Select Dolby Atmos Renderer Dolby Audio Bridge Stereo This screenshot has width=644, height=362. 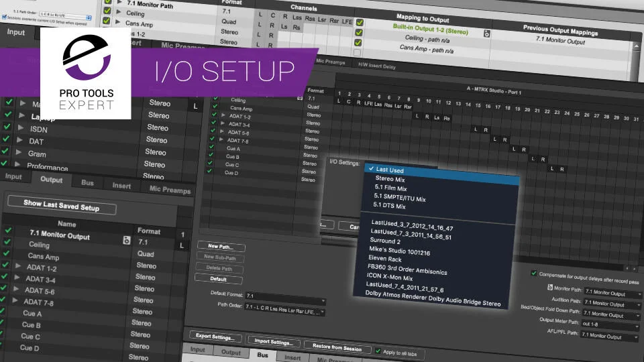click(433, 299)
